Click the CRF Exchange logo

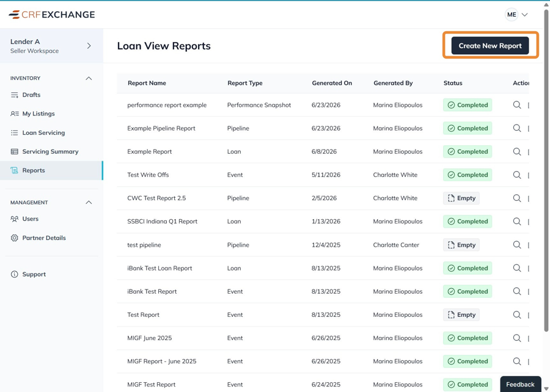click(x=52, y=15)
